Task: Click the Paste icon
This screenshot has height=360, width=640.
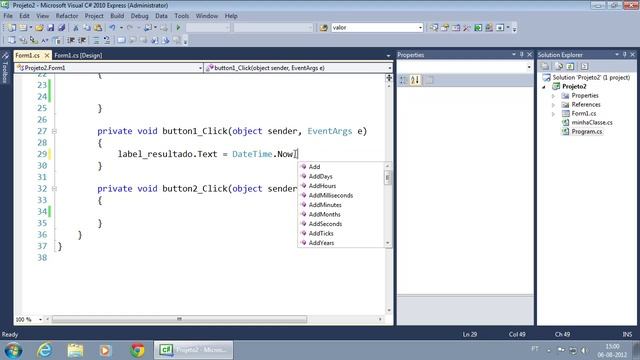Action: coord(98,28)
